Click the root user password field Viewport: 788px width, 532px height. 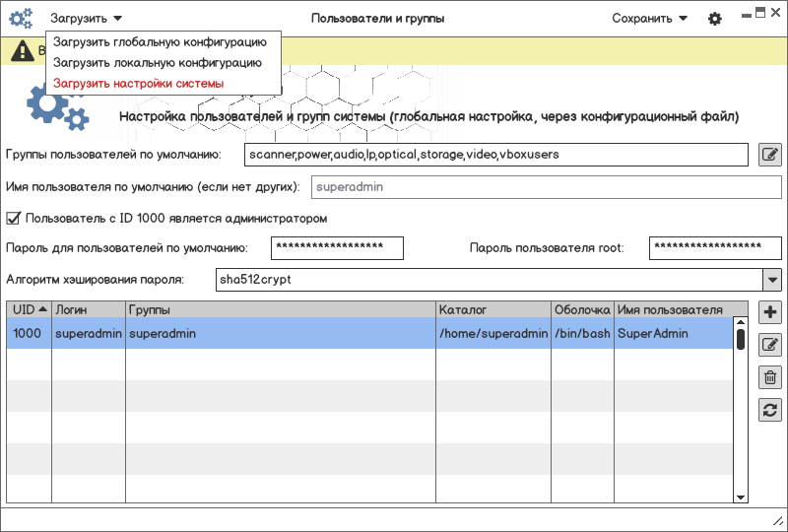pyautogui.click(x=714, y=247)
